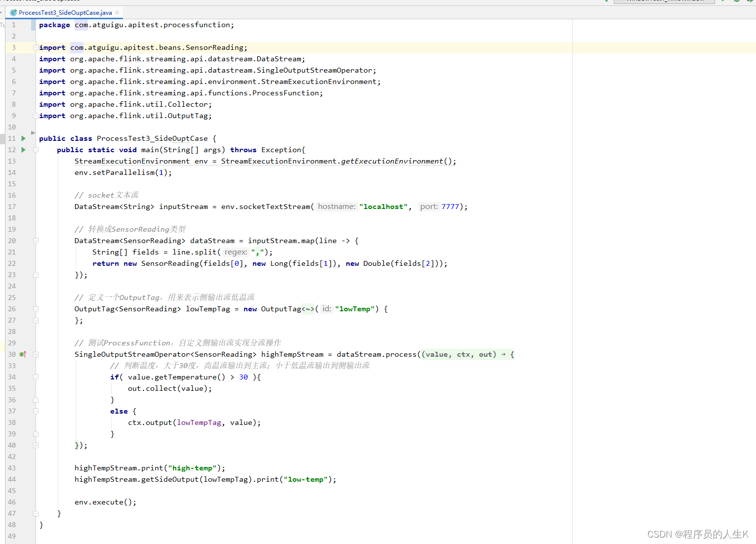Viewport: 756px width, 544px height.
Task: Collapse the main method fold marker
Action: pos(36,150)
